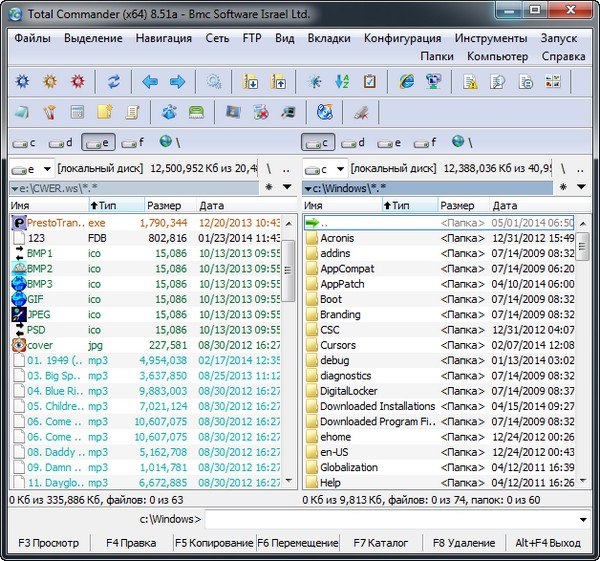Open the Internet Explorer toolbar icon

(x=406, y=82)
